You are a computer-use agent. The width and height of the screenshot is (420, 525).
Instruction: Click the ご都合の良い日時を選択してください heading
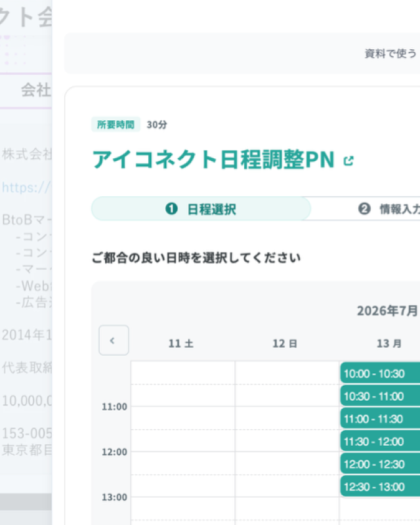pos(196,258)
